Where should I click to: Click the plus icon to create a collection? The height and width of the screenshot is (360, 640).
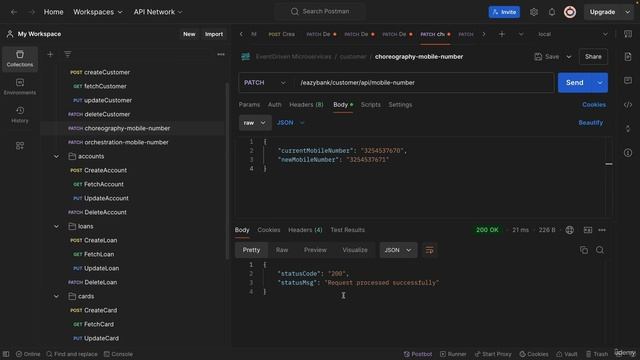[x=50, y=54]
